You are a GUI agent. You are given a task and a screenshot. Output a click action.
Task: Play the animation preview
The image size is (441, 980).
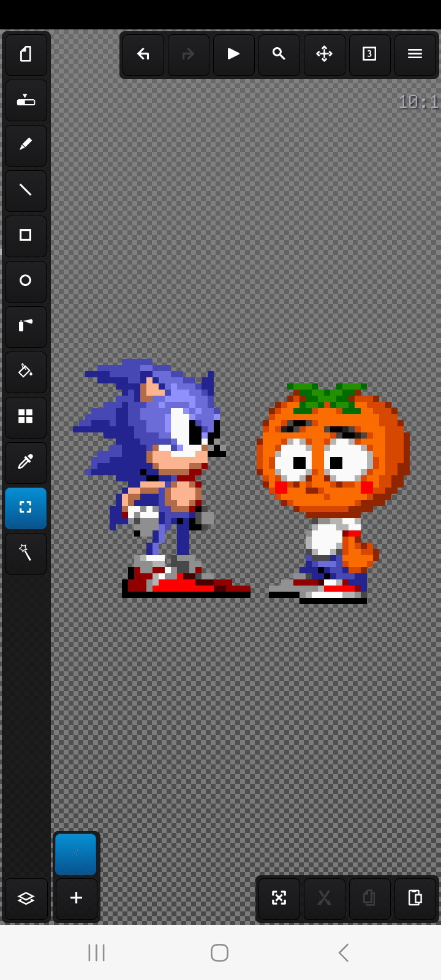234,55
